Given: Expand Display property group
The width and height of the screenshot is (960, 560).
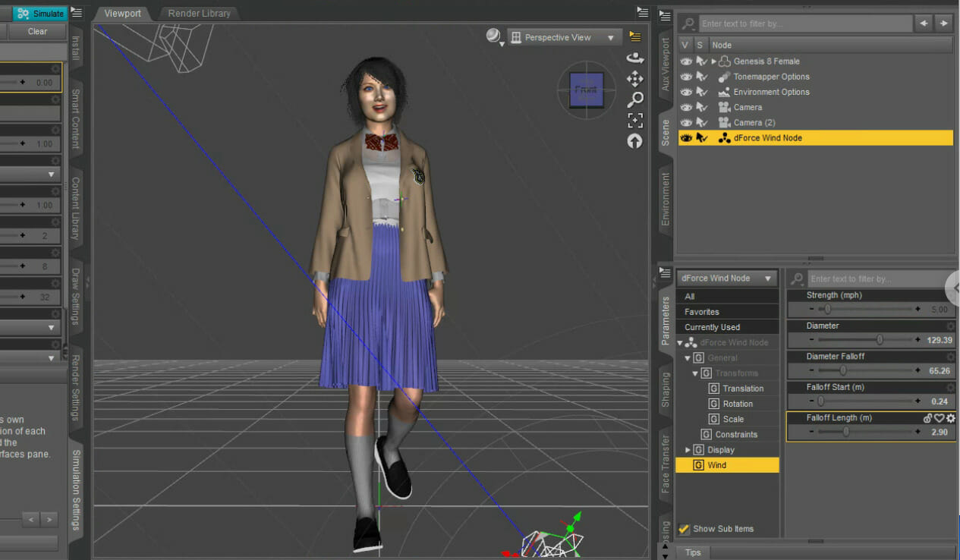Looking at the screenshot, I should point(688,450).
